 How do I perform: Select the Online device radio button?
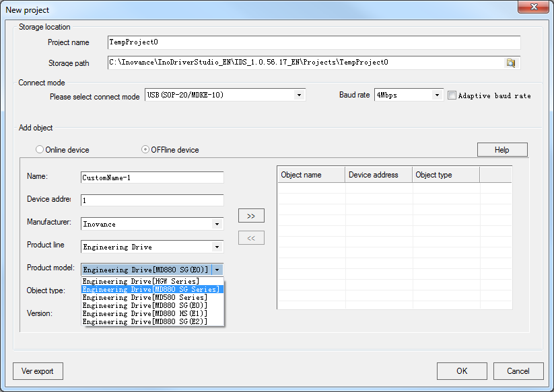[40, 150]
